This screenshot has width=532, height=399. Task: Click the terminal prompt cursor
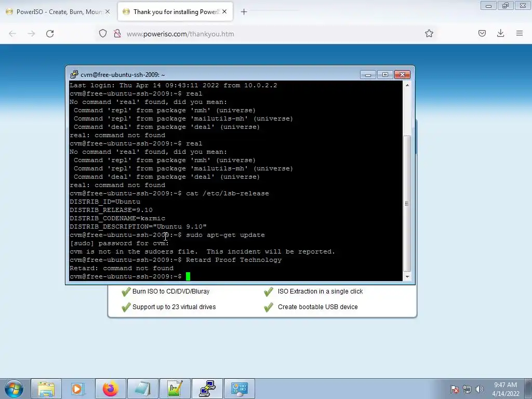pyautogui.click(x=188, y=276)
